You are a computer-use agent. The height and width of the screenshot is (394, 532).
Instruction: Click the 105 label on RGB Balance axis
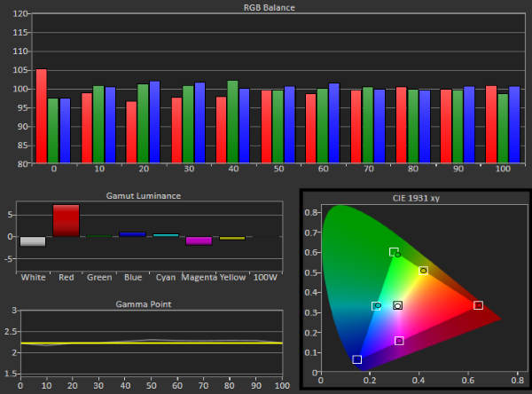[x=20, y=70]
